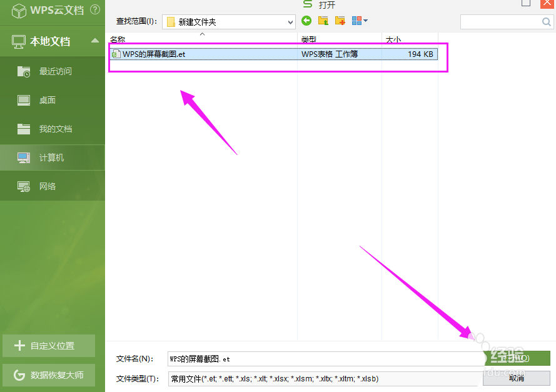Click the 取消 cancel button

pos(517,378)
